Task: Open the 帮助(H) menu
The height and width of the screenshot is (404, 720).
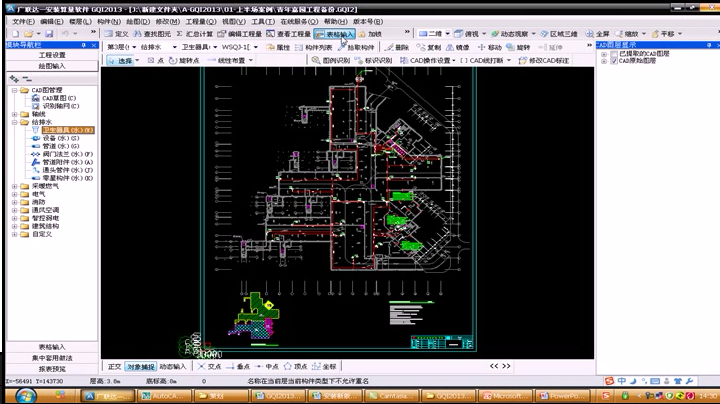Action: 335,22
